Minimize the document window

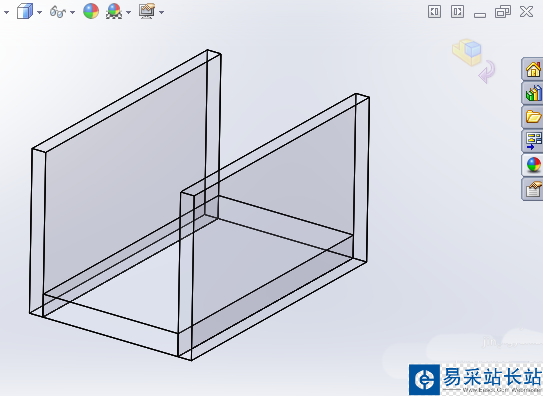coord(480,15)
